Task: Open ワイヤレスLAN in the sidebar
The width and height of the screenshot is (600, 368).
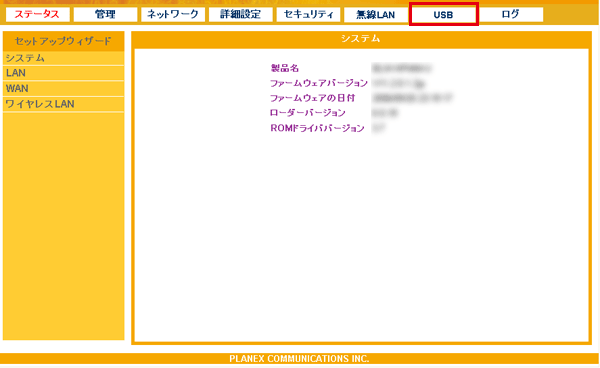Action: tap(64, 104)
